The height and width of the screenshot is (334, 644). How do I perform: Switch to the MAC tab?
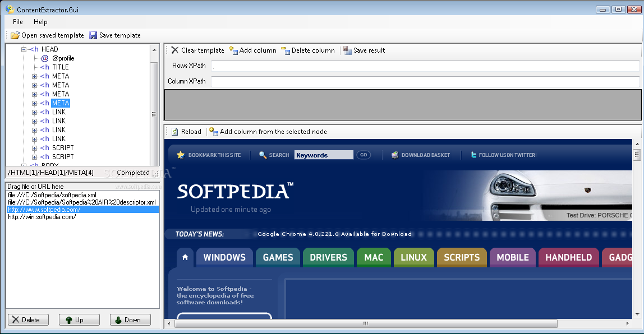[x=374, y=257]
